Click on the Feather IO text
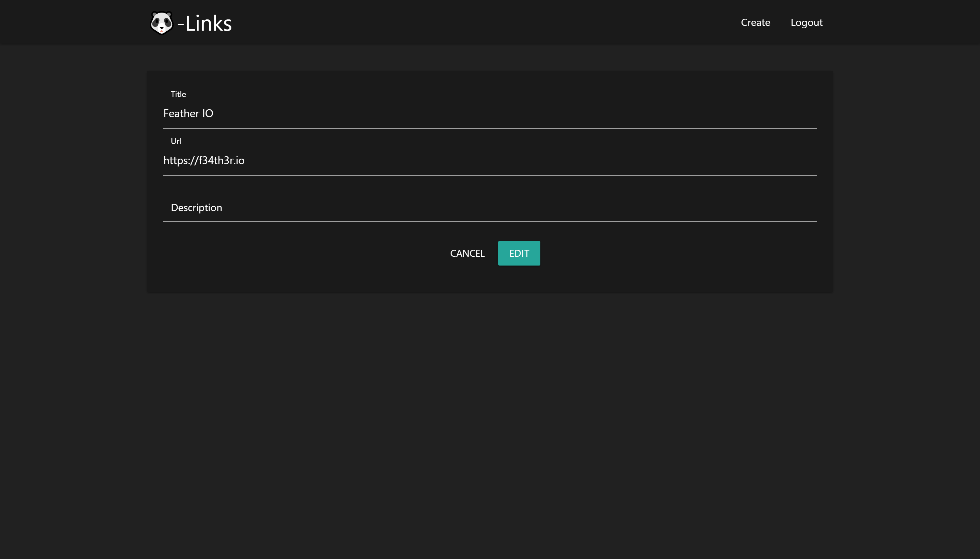This screenshot has width=980, height=559. coord(188,114)
